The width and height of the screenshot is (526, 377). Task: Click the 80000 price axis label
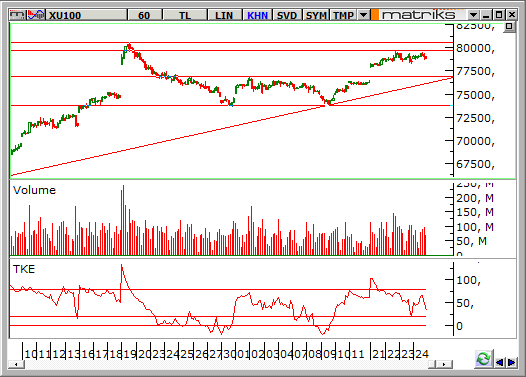coord(475,49)
